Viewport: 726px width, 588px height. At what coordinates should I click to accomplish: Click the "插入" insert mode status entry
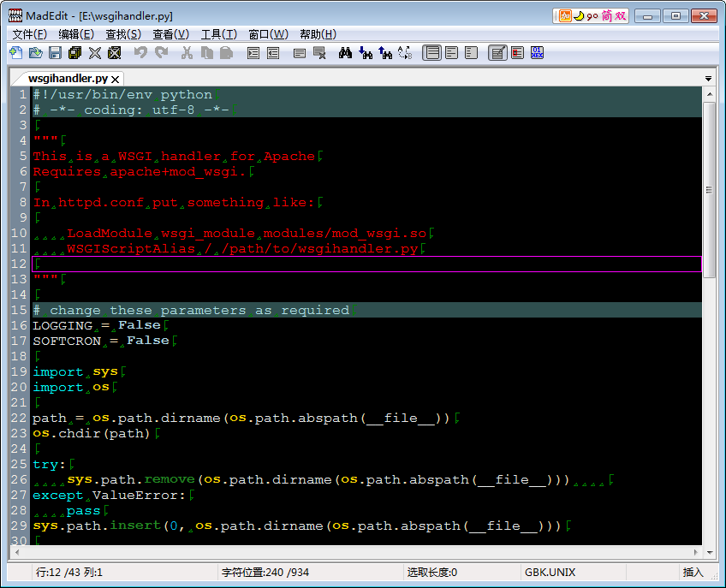[693, 573]
